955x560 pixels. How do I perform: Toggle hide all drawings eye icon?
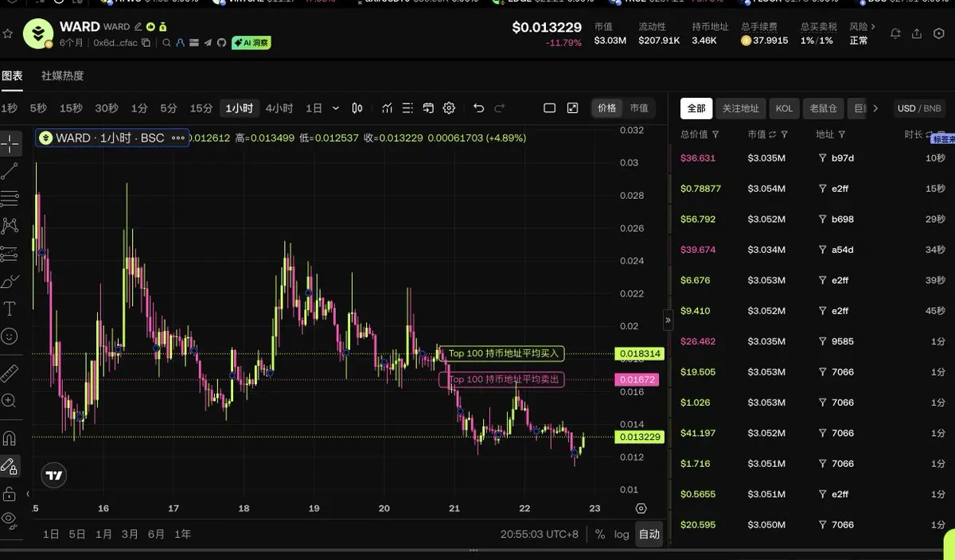(10, 519)
